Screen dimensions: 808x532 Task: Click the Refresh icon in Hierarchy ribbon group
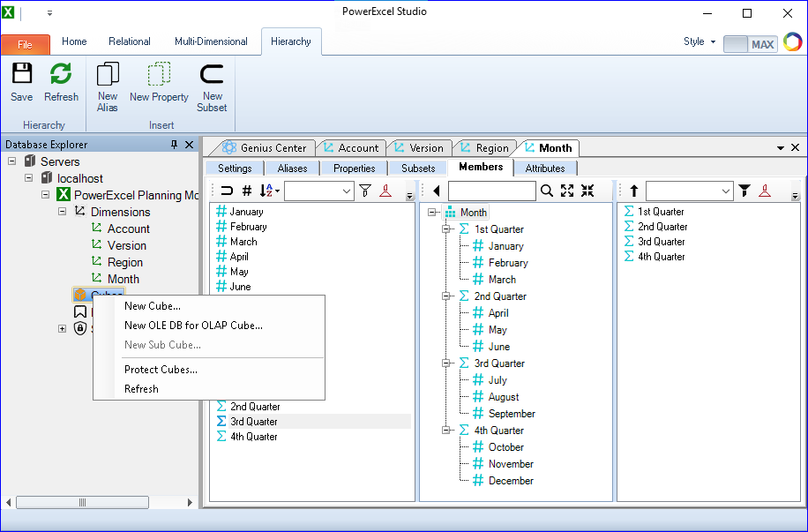pyautogui.click(x=61, y=73)
